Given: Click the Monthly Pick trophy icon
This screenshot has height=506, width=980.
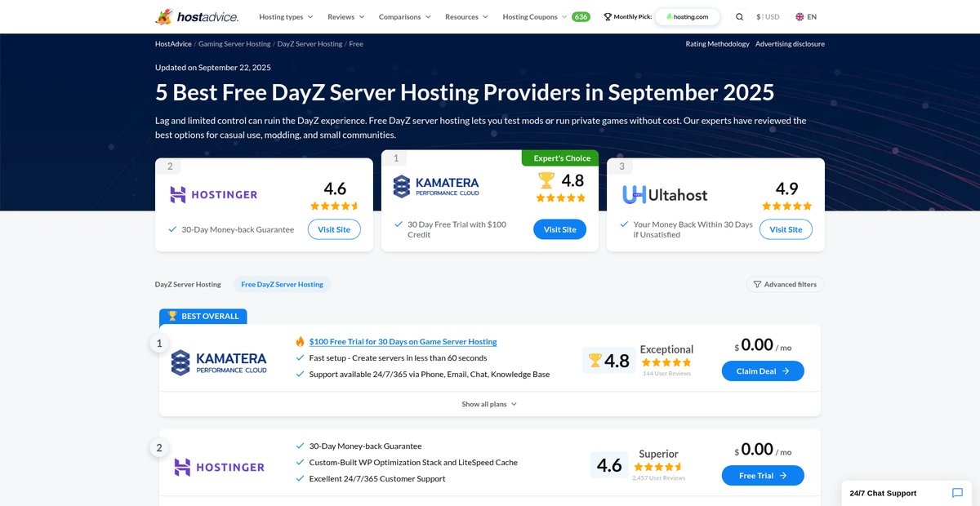Looking at the screenshot, I should click(607, 16).
